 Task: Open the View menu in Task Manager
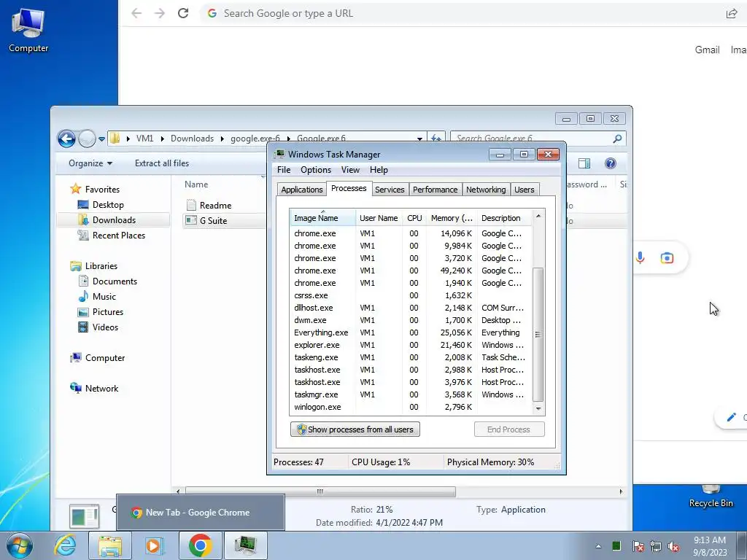[350, 170]
